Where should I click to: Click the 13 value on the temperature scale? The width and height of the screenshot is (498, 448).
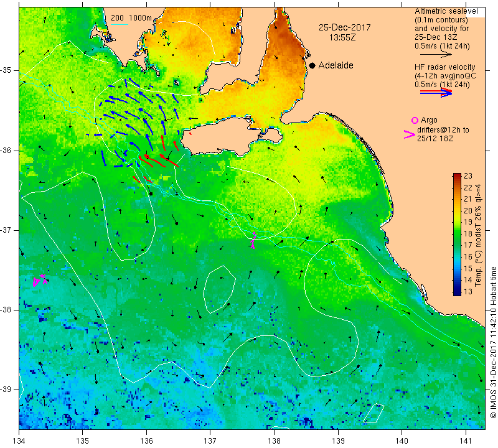pyautogui.click(x=468, y=291)
